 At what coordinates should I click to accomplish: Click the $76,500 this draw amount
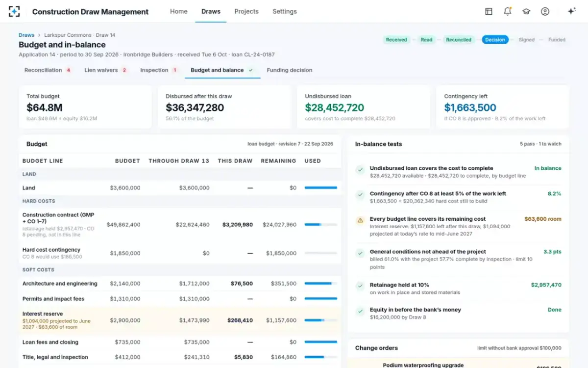pos(242,284)
